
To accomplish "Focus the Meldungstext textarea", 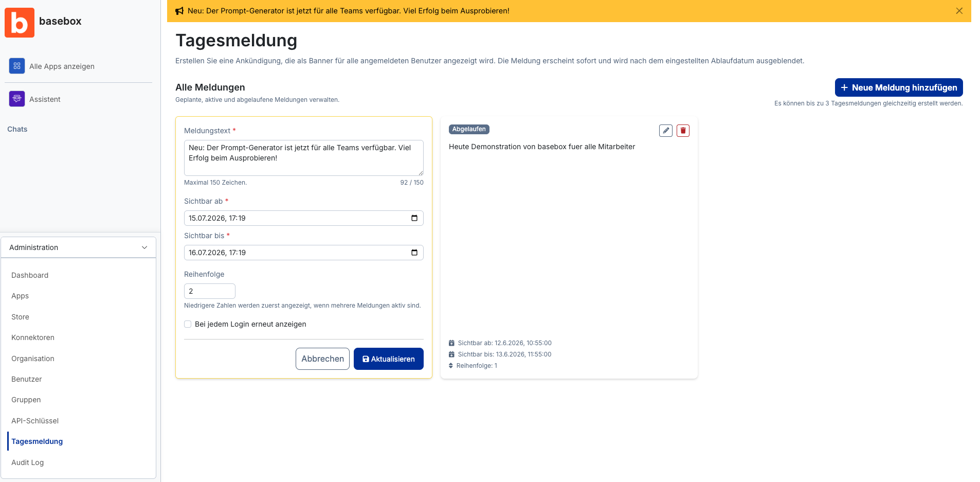I will point(304,158).
